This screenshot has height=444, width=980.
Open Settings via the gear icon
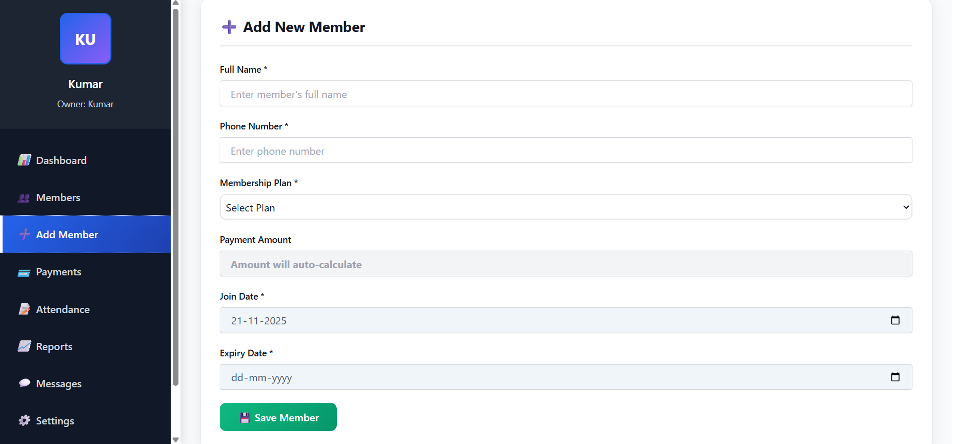[24, 420]
